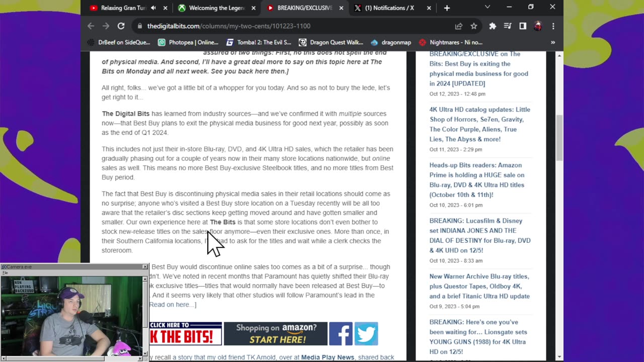Viewport: 644px width, 362px height.
Task: Open a new browser tab
Action: (x=447, y=8)
